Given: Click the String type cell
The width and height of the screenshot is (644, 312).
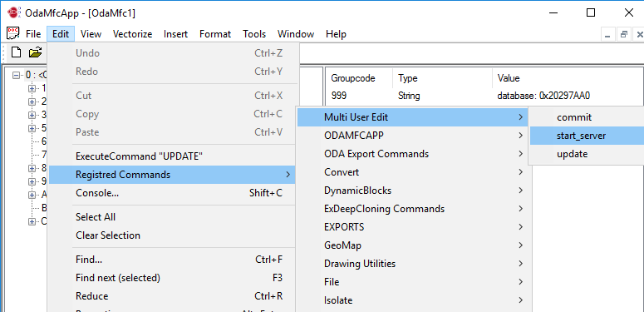Looking at the screenshot, I should (409, 97).
